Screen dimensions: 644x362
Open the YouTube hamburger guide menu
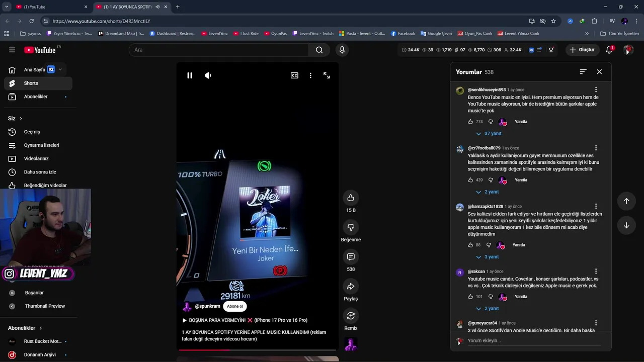pos(12,50)
